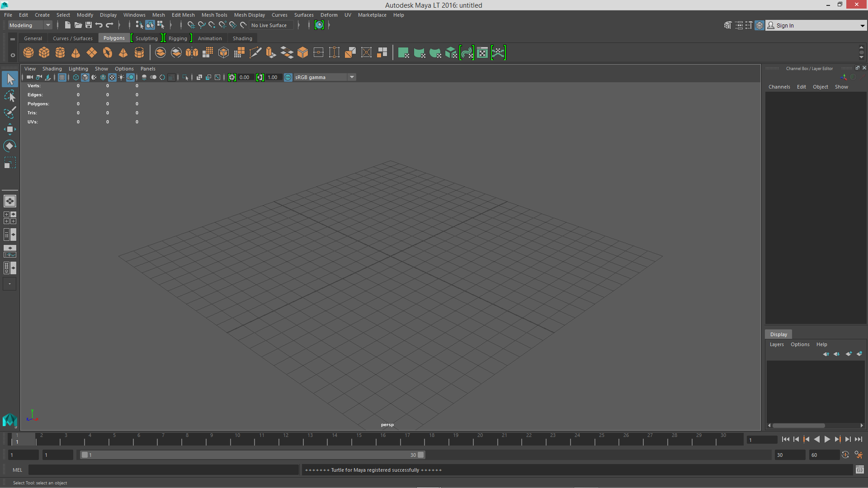The image size is (868, 488).
Task: Open the UV Editor checker shelf icon
Action: pos(482,53)
